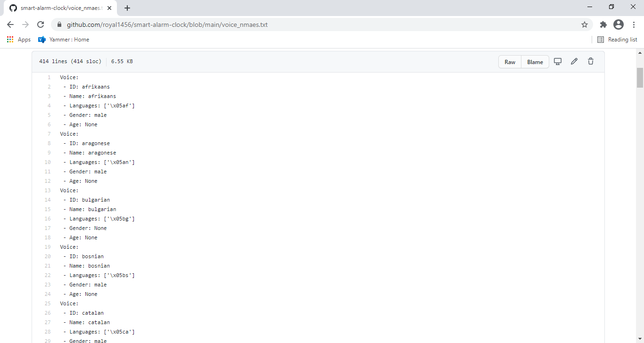Click line number 13 in the file

coord(47,190)
